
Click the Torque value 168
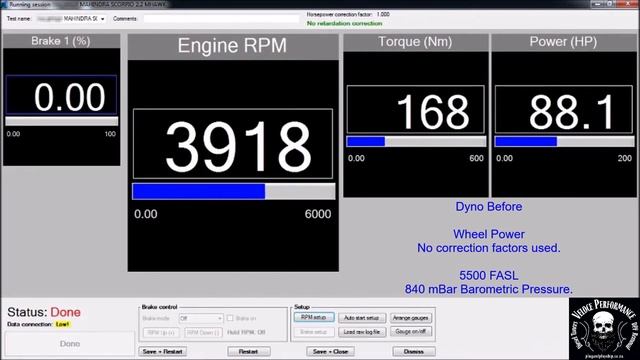(x=433, y=112)
